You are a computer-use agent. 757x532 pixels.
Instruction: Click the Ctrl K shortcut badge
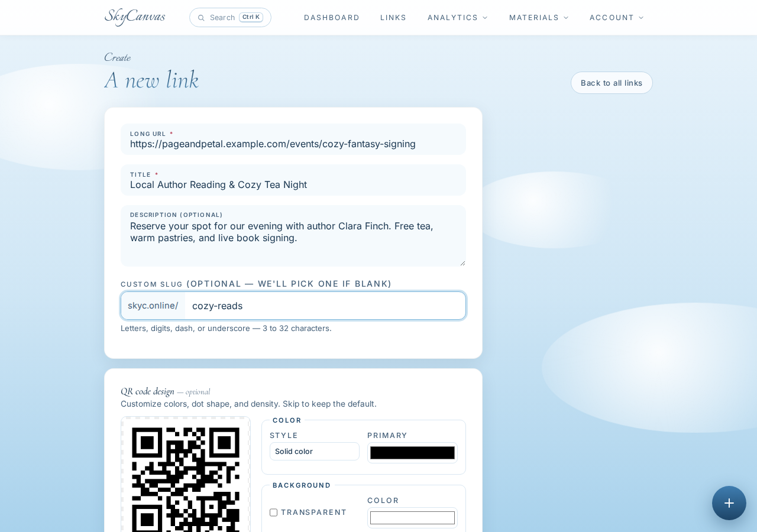click(251, 17)
